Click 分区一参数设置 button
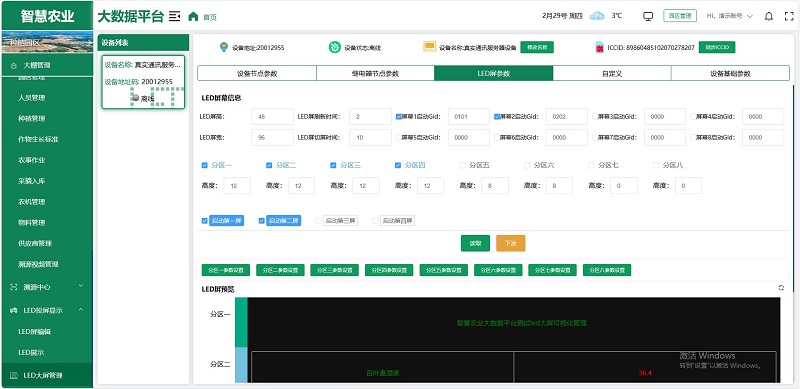The width and height of the screenshot is (800, 389). tap(226, 270)
